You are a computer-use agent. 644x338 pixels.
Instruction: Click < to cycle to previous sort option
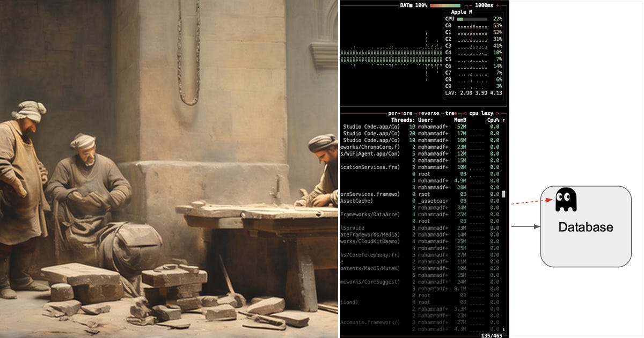click(465, 113)
